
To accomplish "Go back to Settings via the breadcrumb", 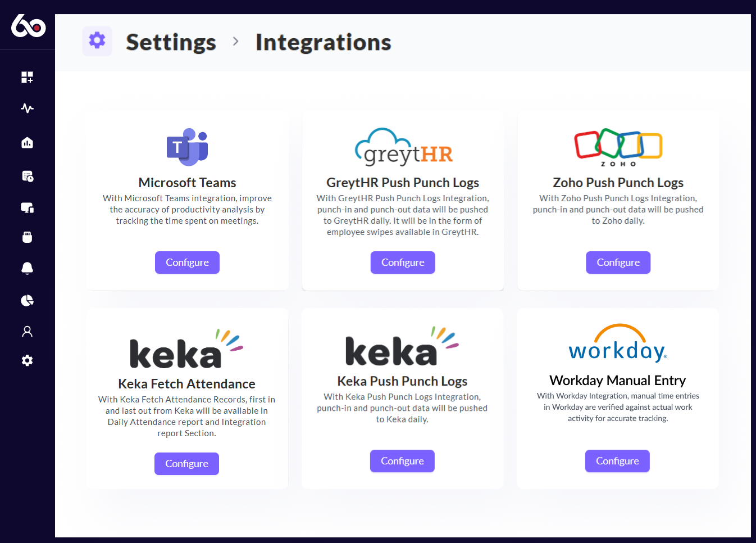I will tap(171, 42).
